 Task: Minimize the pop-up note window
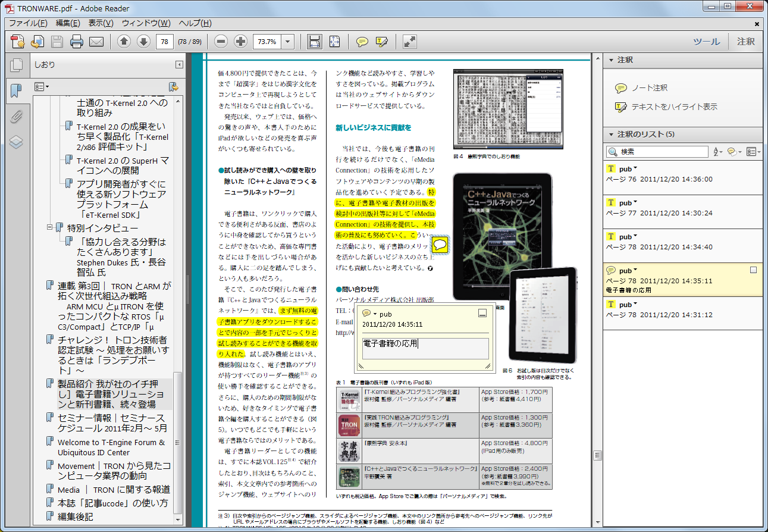(x=483, y=313)
